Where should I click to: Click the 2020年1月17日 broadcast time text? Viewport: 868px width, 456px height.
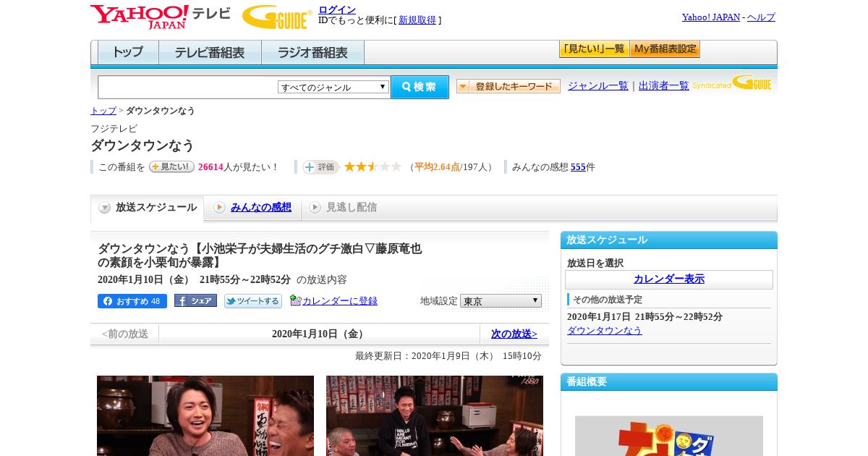point(644,317)
